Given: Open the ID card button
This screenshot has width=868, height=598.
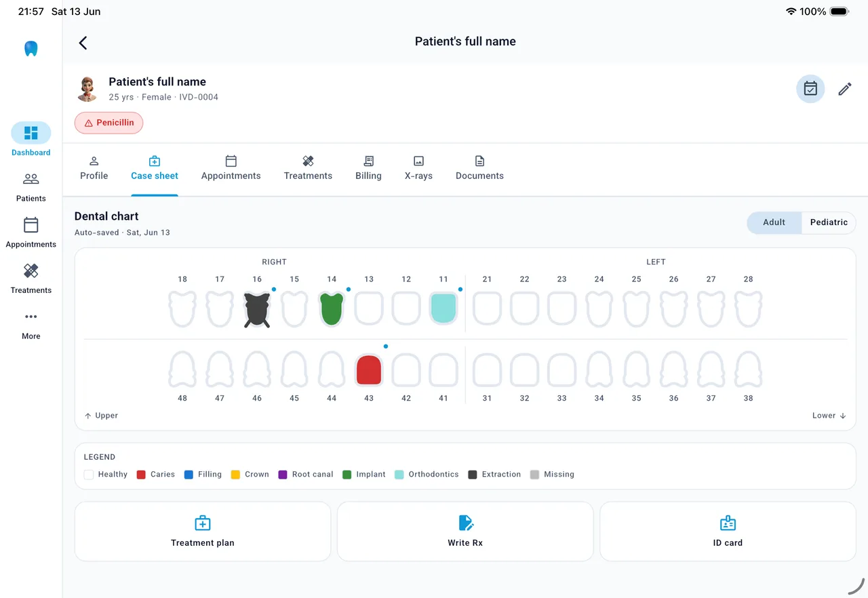Looking at the screenshot, I should coord(728,532).
